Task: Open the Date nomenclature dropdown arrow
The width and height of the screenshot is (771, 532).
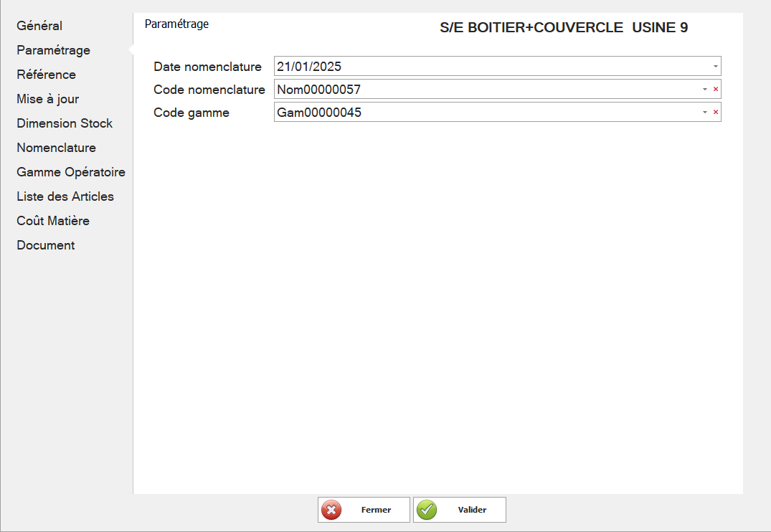Action: [715, 67]
